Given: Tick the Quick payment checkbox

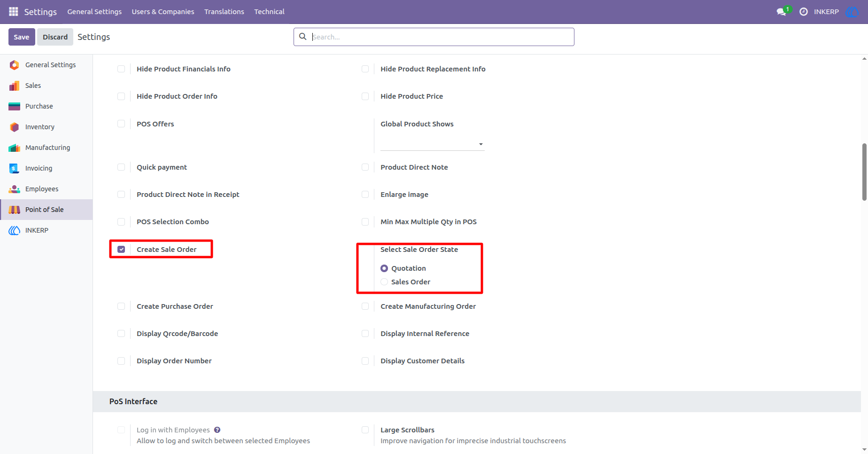Looking at the screenshot, I should [x=121, y=167].
